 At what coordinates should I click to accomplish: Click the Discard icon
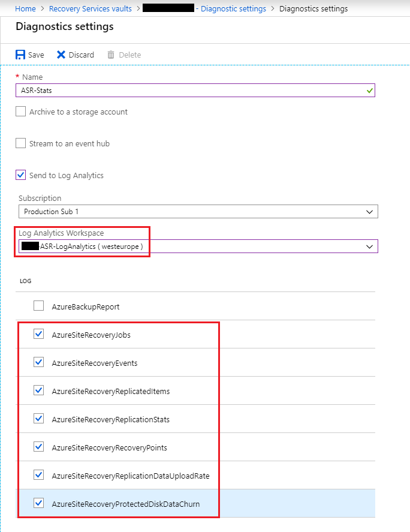[x=61, y=55]
